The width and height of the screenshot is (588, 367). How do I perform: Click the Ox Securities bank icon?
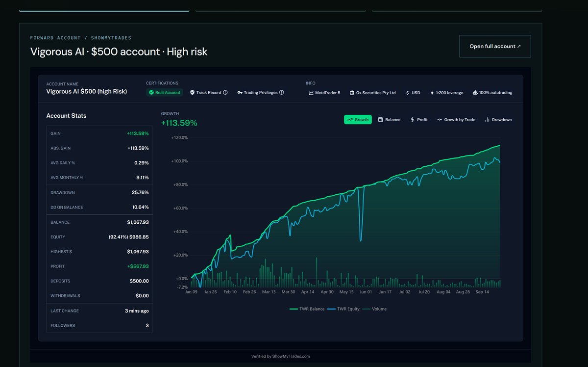[x=352, y=92]
